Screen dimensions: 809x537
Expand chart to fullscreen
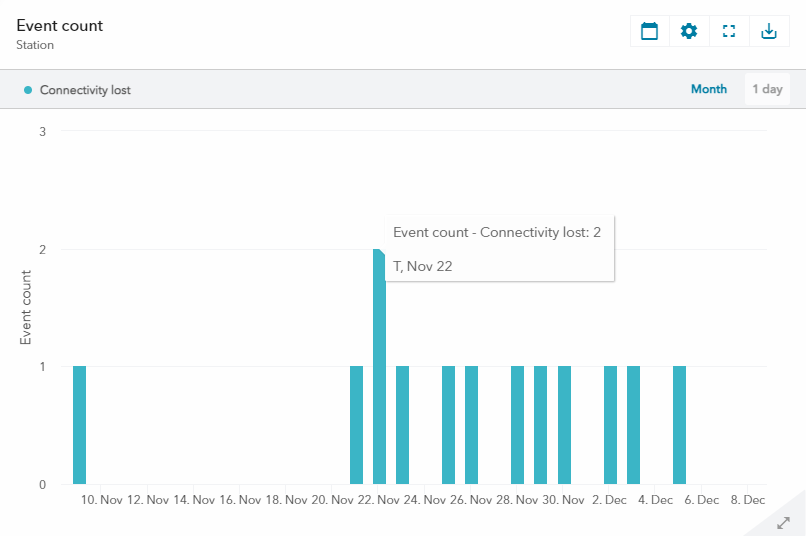[729, 31]
